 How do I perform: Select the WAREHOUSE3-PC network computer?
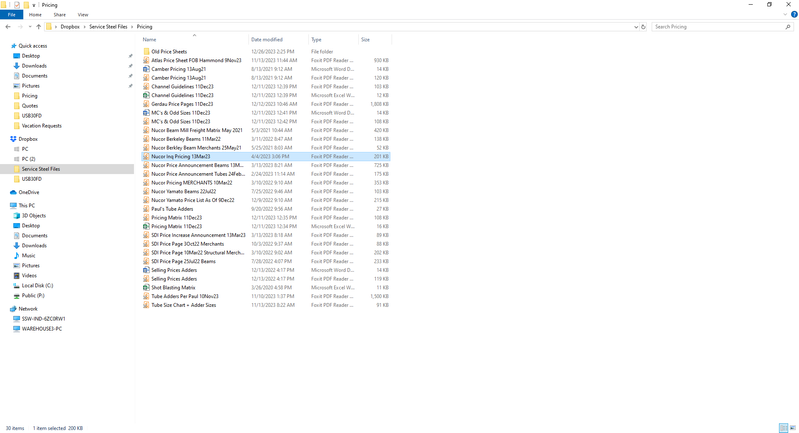[42, 328]
